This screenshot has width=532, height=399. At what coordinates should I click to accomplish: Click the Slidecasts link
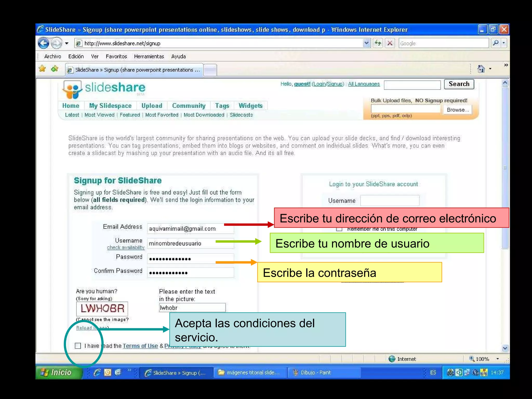pos(241,115)
